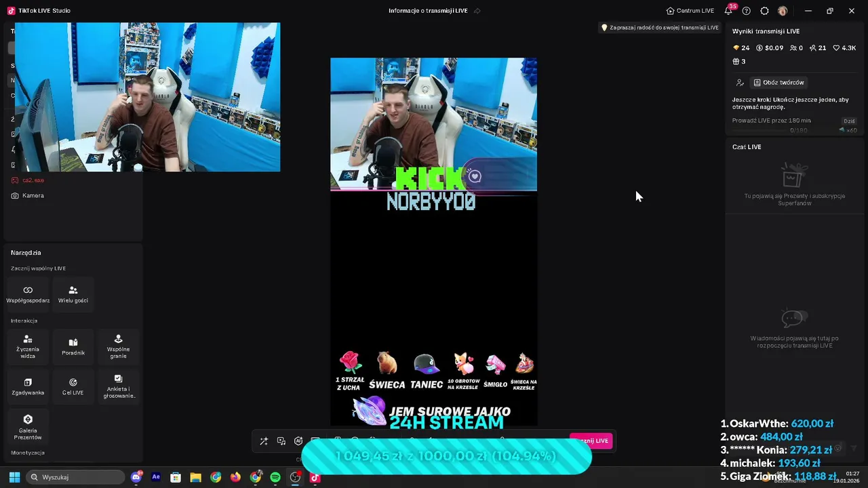Go to Centrum LIVE
868x488 pixels.
[x=690, y=11]
